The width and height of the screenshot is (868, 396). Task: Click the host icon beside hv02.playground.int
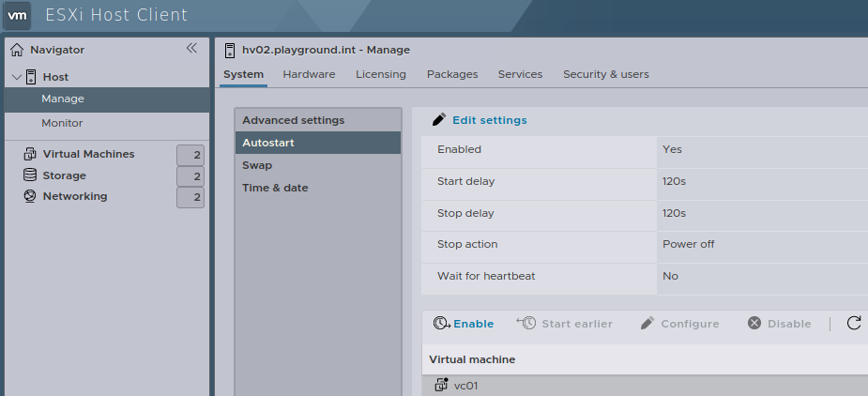229,51
